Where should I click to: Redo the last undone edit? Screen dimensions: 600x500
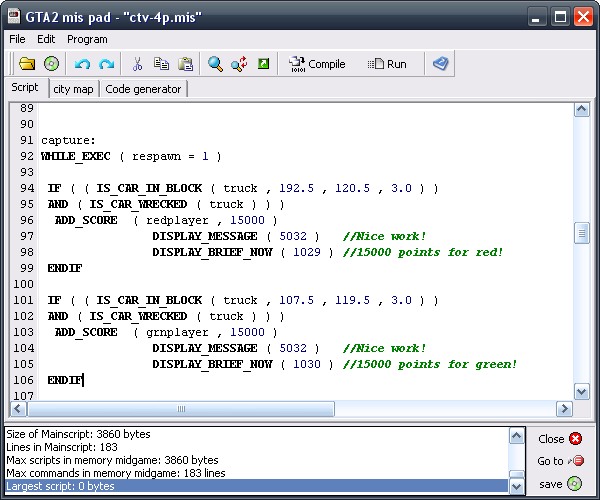tap(106, 64)
